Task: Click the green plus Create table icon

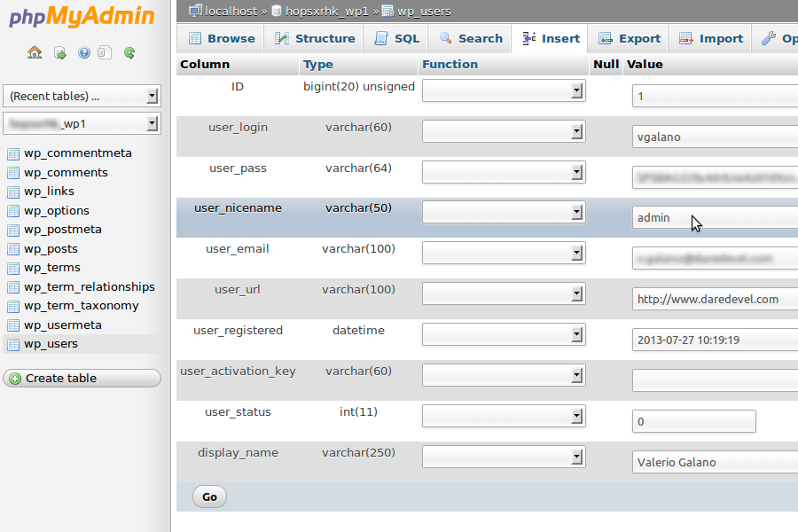Action: point(15,379)
